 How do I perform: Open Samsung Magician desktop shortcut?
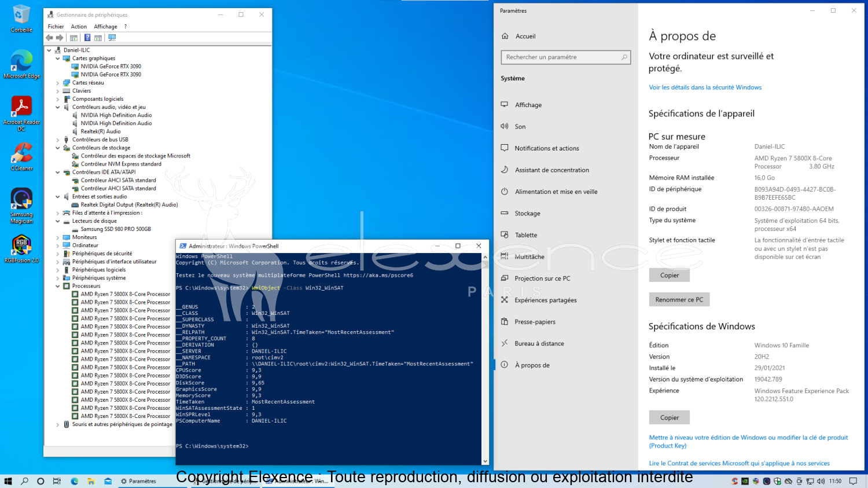click(x=21, y=206)
